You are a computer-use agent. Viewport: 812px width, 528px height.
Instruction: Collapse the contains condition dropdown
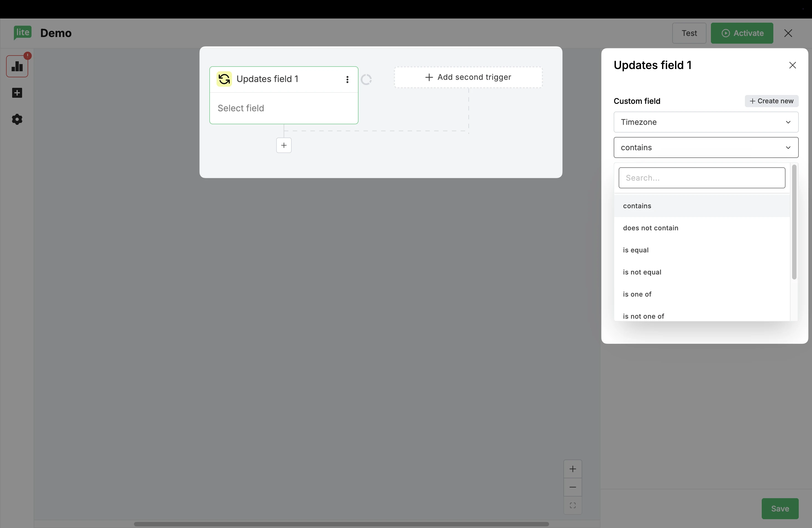[706, 147]
